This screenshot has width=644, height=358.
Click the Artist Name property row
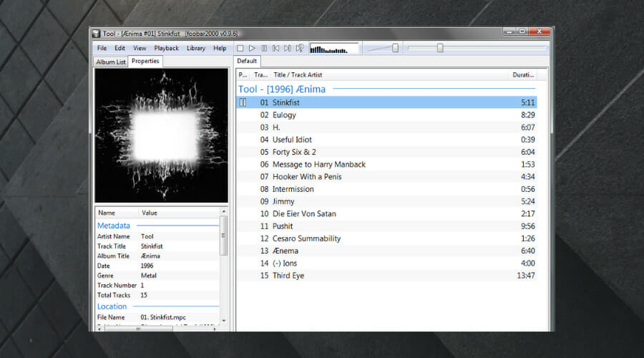coord(157,236)
